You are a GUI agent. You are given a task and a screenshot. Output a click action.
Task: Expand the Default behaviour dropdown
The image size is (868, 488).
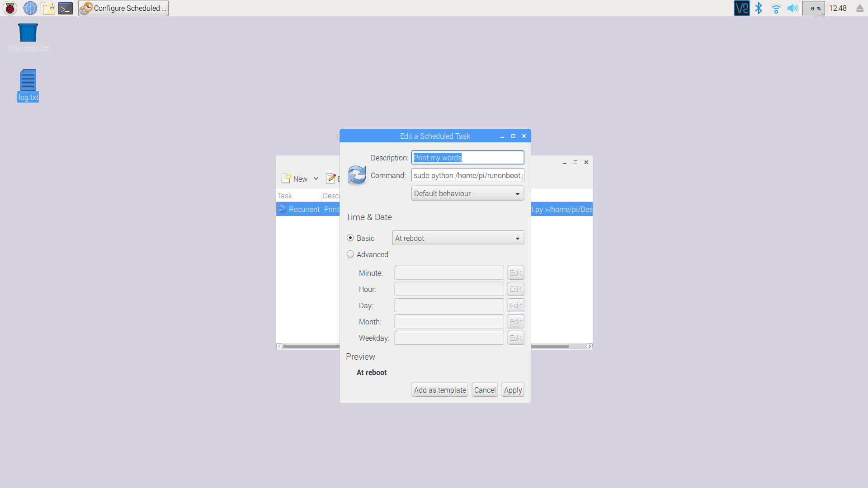pyautogui.click(x=467, y=193)
